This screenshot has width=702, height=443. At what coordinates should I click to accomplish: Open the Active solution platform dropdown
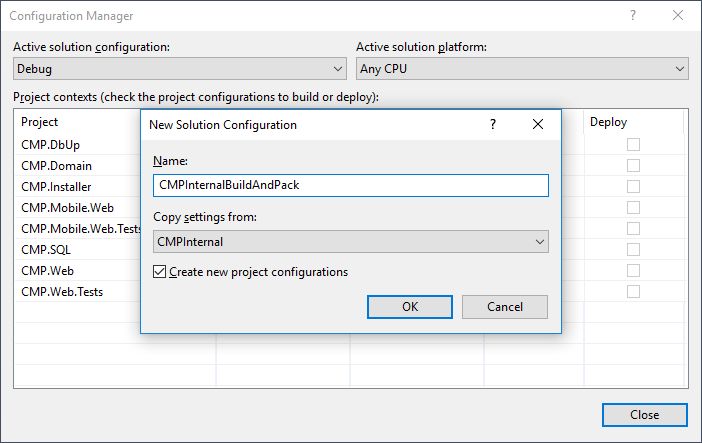pyautogui.click(x=522, y=69)
